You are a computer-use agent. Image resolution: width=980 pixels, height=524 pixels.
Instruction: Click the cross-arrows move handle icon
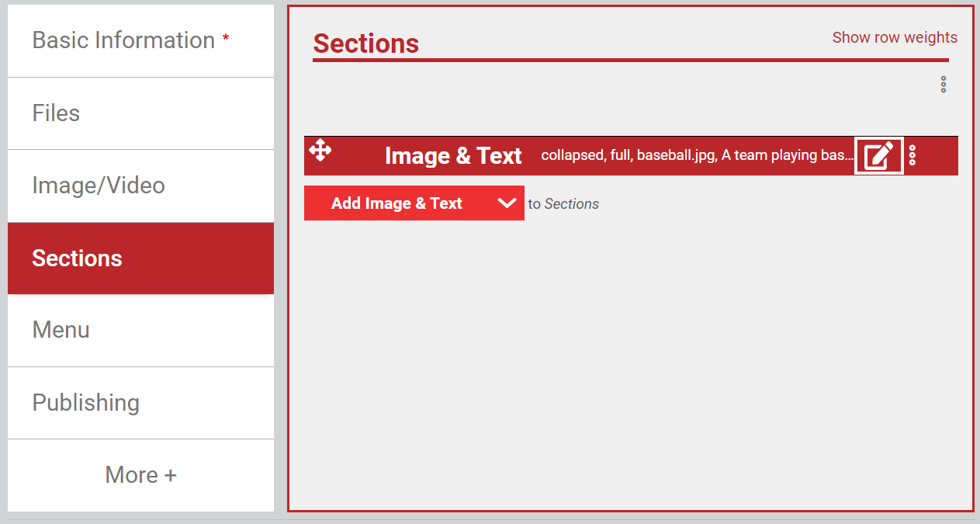pos(320,150)
